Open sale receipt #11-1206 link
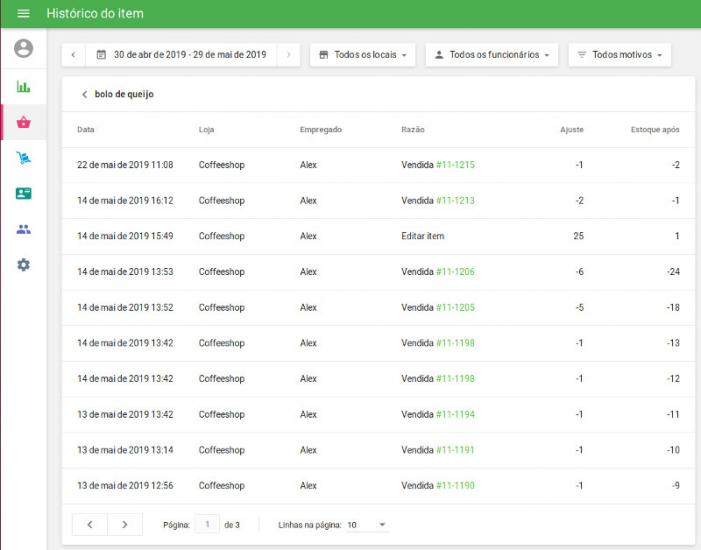 pos(455,272)
